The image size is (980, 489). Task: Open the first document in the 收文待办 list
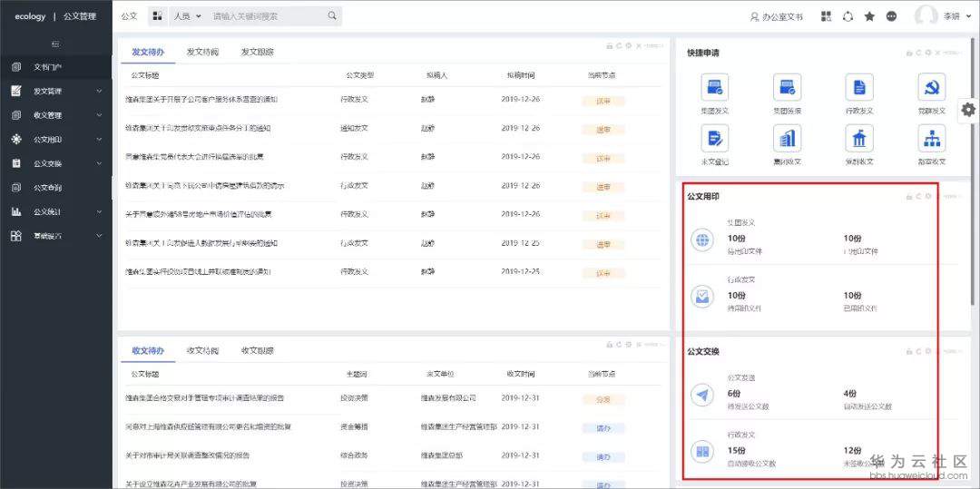[x=204, y=397]
